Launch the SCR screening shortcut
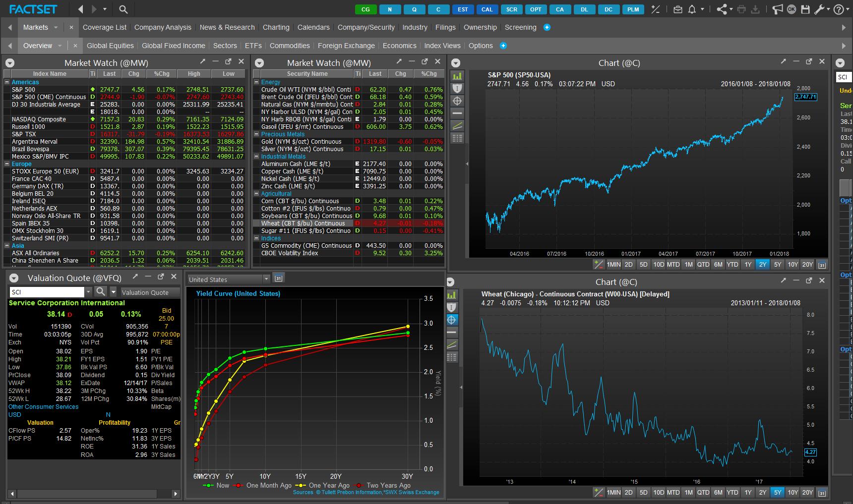 (512, 9)
